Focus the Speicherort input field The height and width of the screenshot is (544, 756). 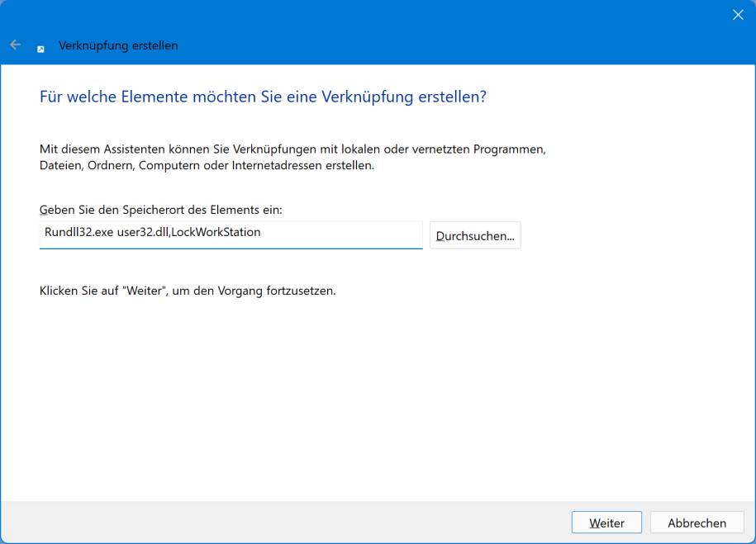coord(231,234)
